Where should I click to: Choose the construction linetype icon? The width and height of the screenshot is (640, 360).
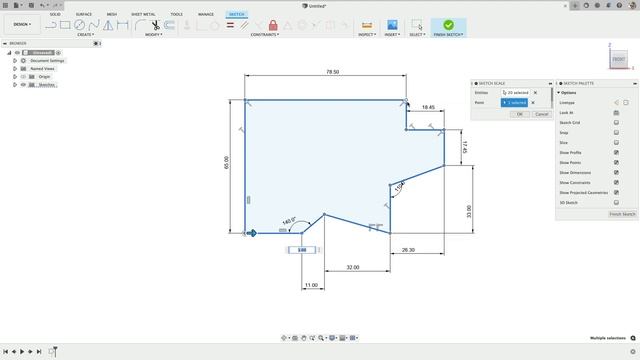point(616,102)
